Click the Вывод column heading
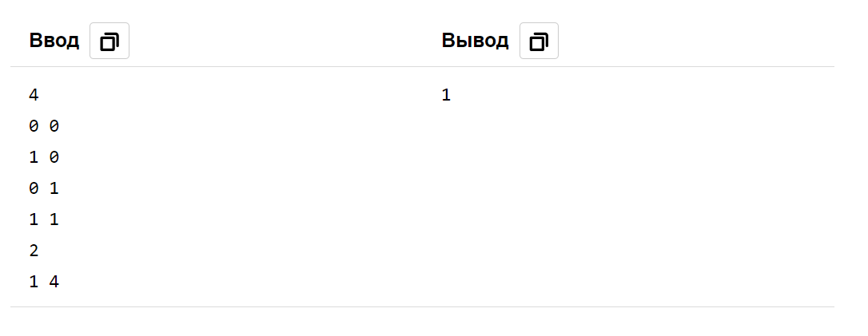 tap(475, 41)
